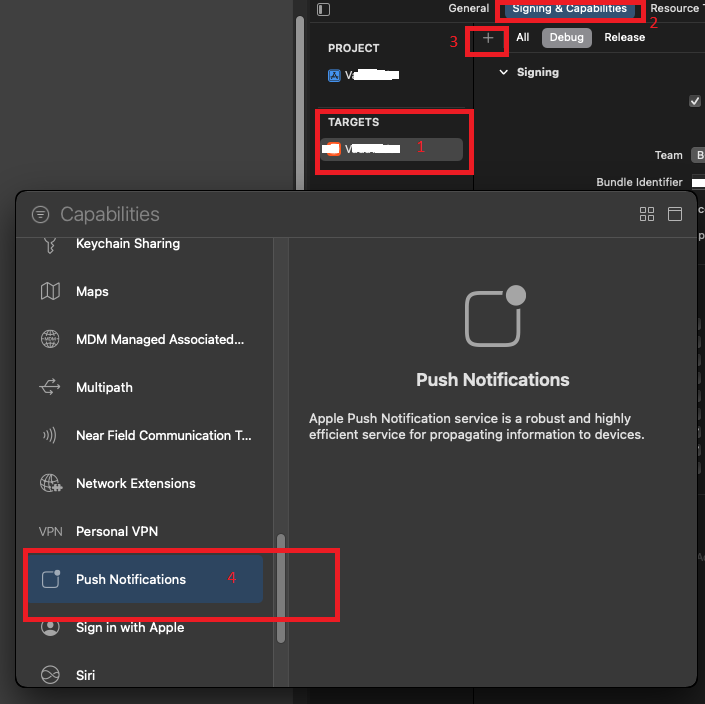The width and height of the screenshot is (705, 704).
Task: Select Network Extensions capability row
Action: click(145, 483)
